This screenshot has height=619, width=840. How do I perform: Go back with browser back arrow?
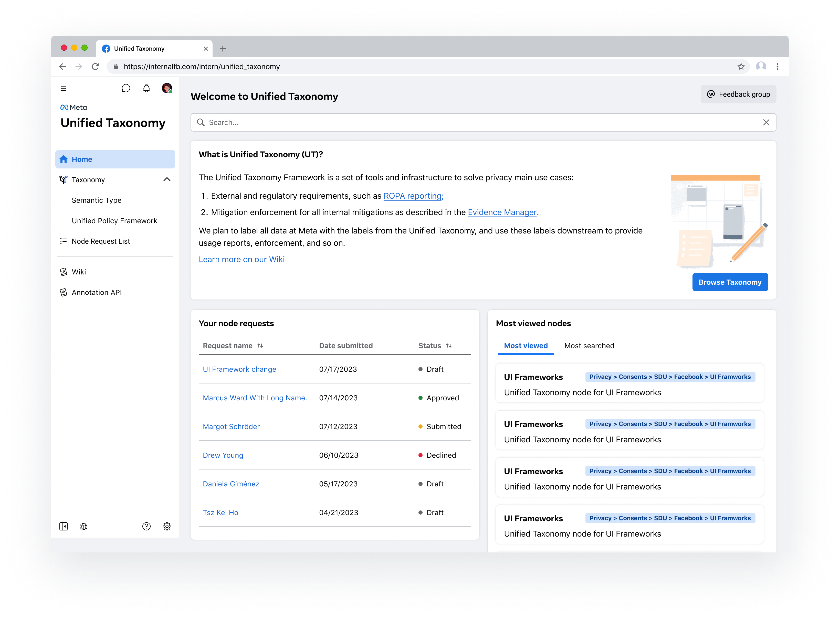point(62,67)
